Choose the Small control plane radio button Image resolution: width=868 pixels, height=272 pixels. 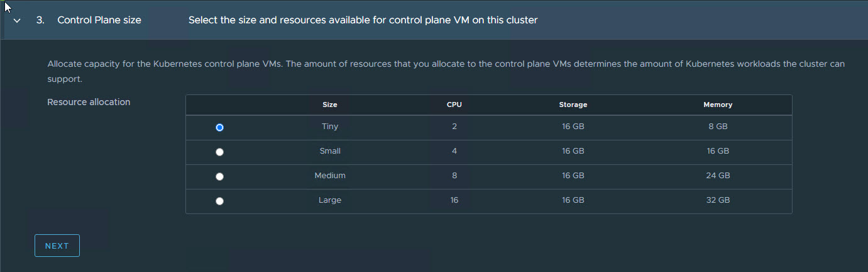(219, 152)
